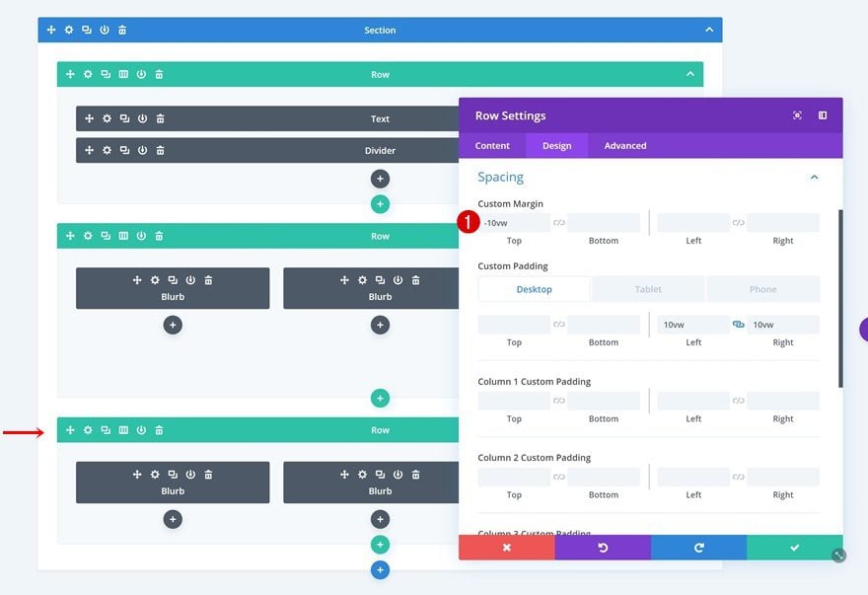Snap Row Settings panel to sidebar
Image resolution: width=868 pixels, height=595 pixels.
click(823, 115)
